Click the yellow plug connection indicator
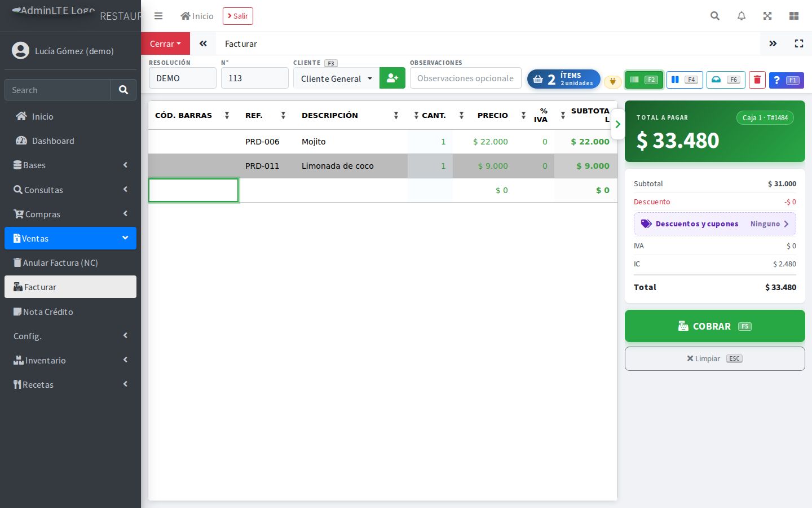 click(612, 81)
